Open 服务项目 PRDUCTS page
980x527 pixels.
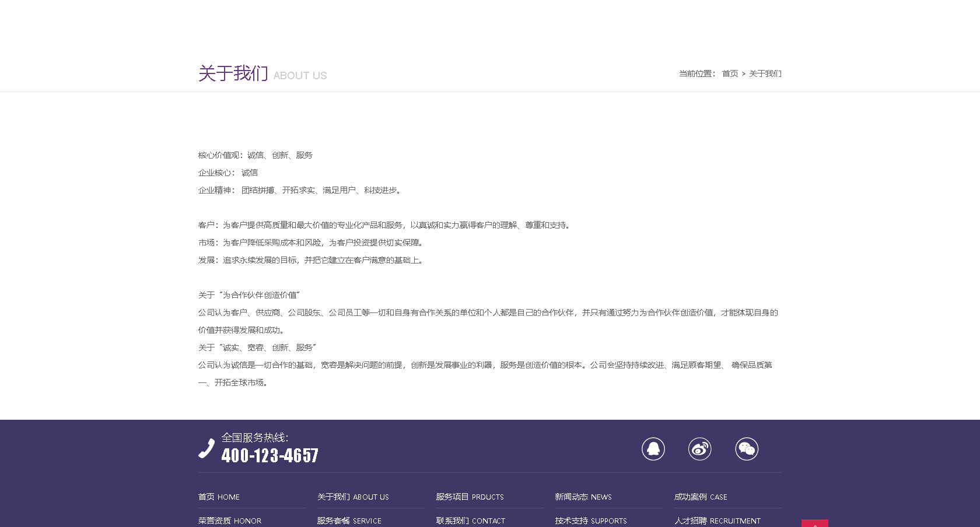tap(469, 497)
